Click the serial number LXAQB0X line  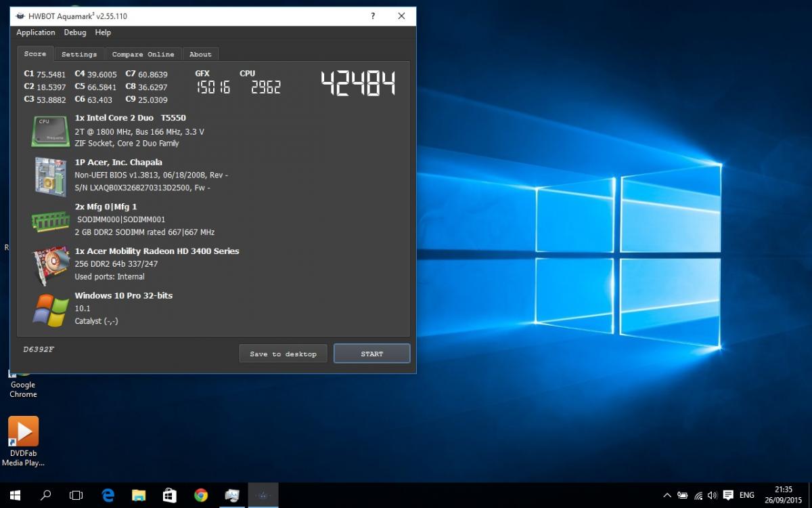click(142, 188)
